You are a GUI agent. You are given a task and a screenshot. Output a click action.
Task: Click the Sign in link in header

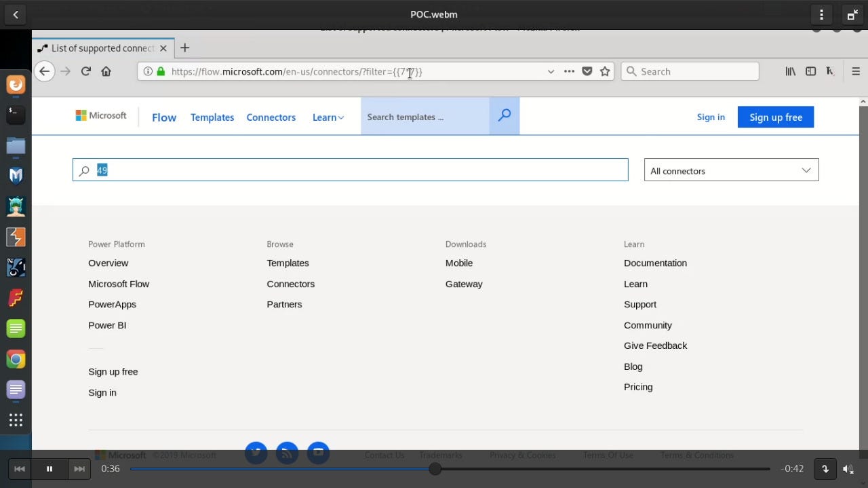[x=711, y=117]
